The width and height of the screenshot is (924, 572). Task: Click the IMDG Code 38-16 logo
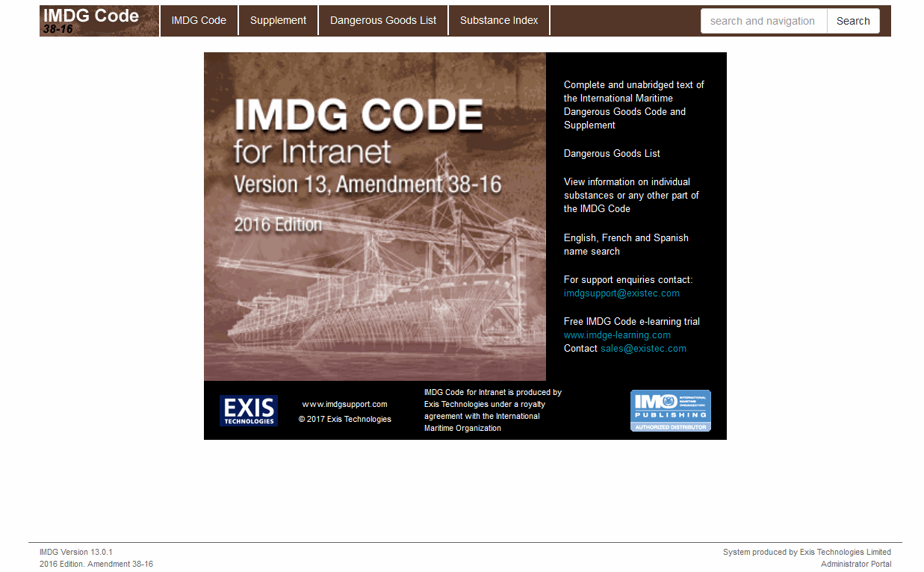point(99,21)
